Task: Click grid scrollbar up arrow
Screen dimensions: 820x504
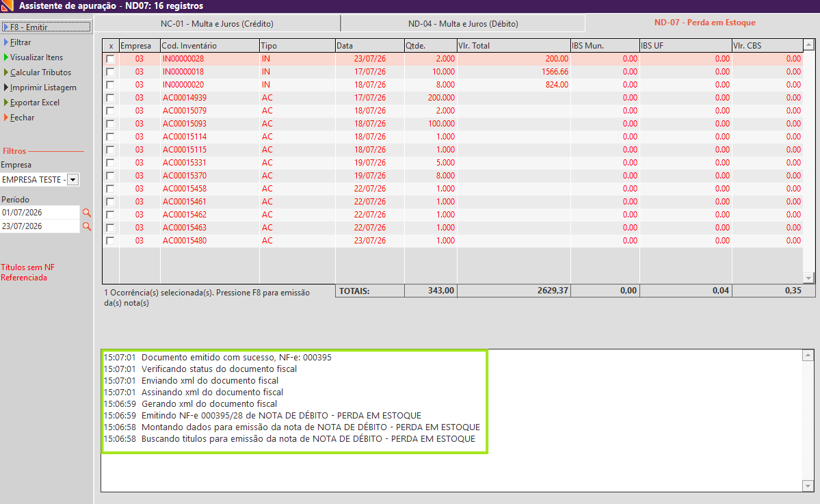Action: pyautogui.click(x=808, y=45)
